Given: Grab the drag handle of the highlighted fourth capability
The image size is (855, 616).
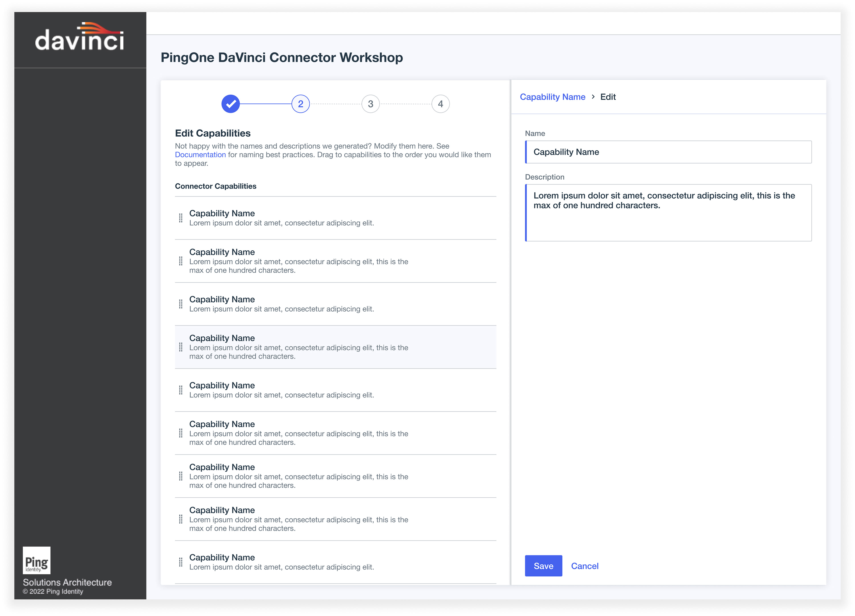Looking at the screenshot, I should coord(181,347).
